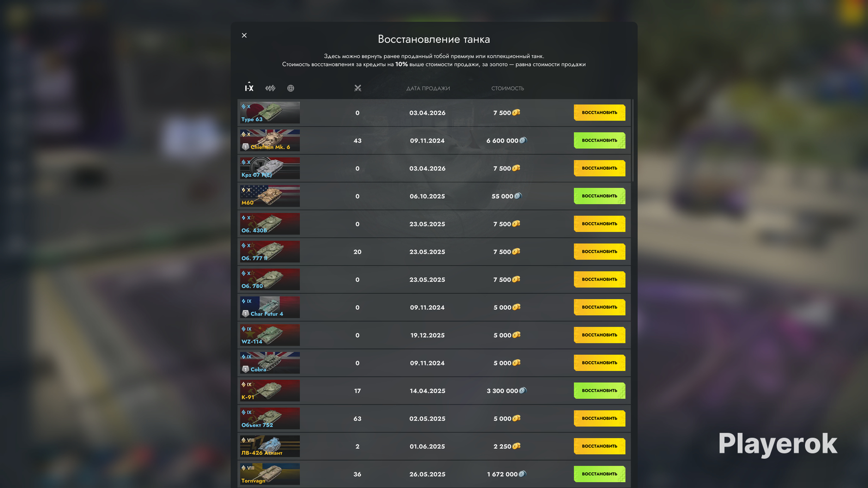Select the Об. 430Б tank thumbnail

point(270,224)
